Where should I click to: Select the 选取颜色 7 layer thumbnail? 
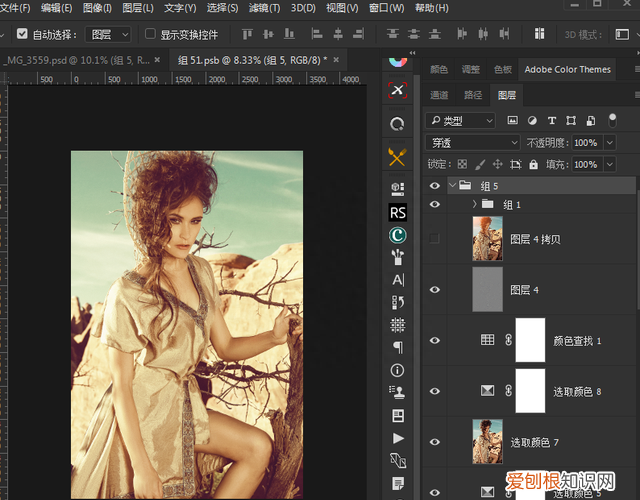[487, 440]
